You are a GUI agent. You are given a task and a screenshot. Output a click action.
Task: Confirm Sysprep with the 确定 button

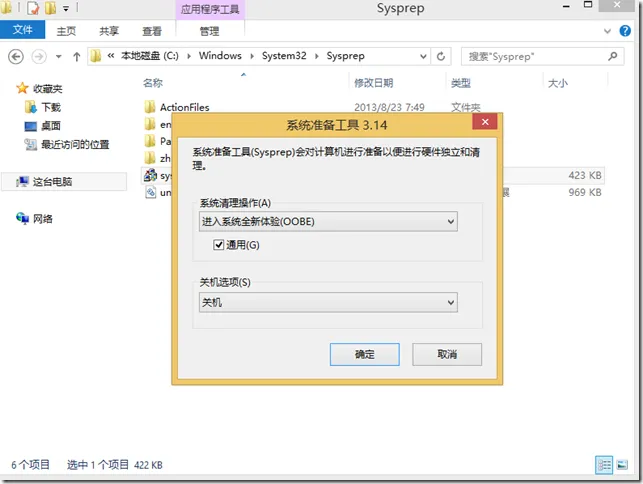pos(365,354)
